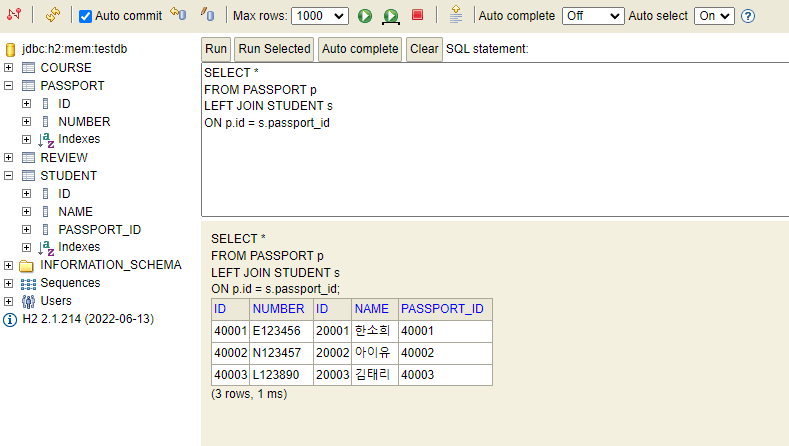Open the Max rows dropdown
This screenshot has height=446, width=789.
320,16
